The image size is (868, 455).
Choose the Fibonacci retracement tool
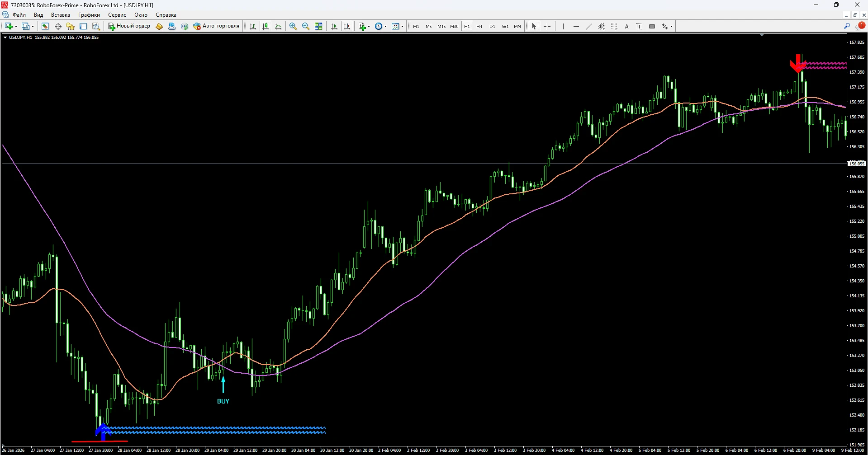coord(614,26)
